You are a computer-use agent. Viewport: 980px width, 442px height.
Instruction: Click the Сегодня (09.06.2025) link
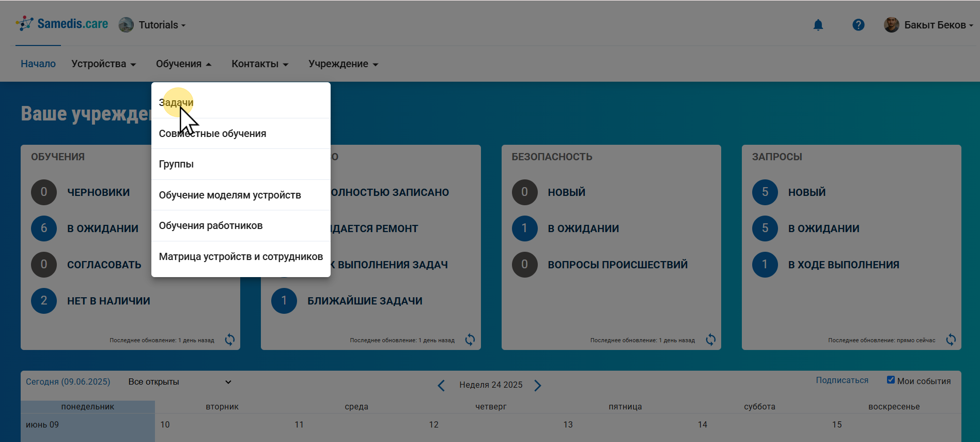pos(68,382)
